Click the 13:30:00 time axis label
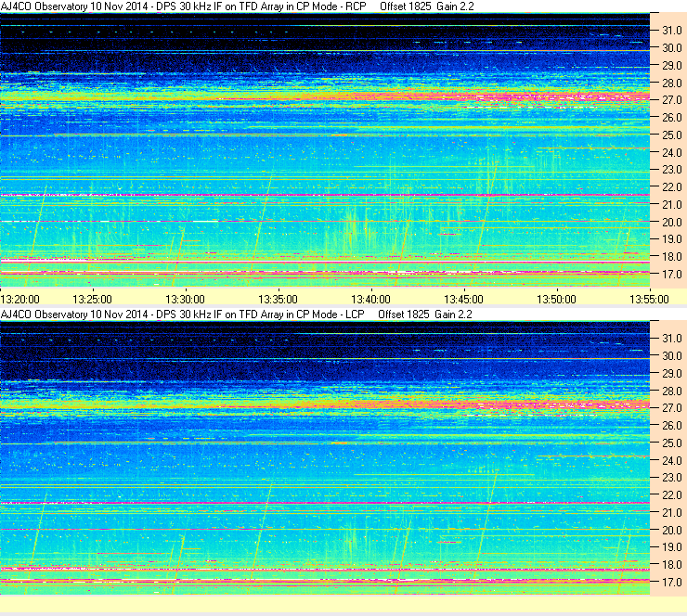This screenshot has width=687, height=616. 185,300
